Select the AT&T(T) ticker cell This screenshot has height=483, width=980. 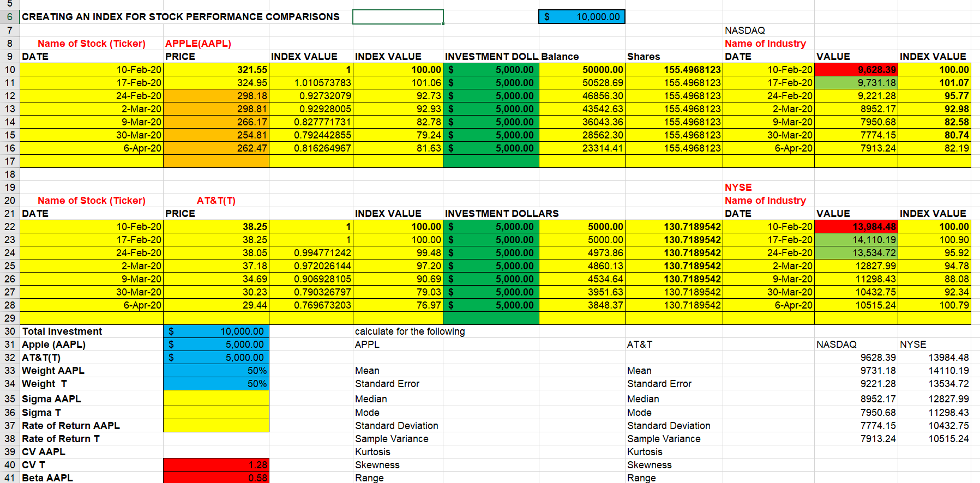pyautogui.click(x=216, y=201)
